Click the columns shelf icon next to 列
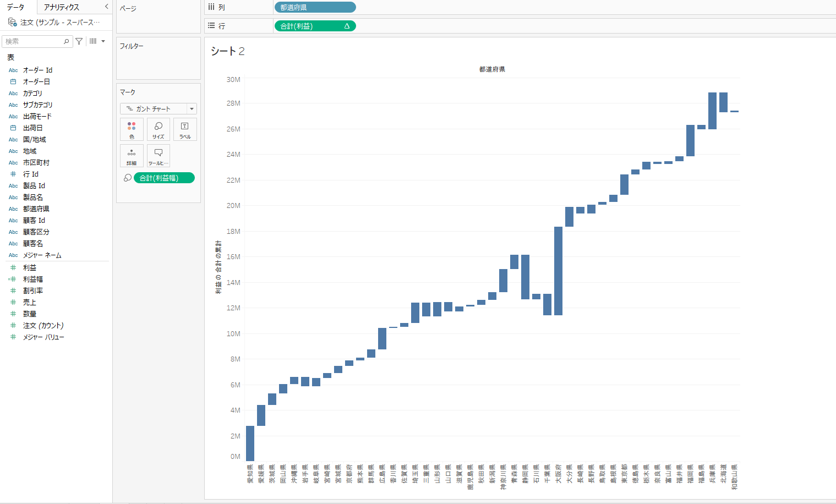 coord(211,7)
